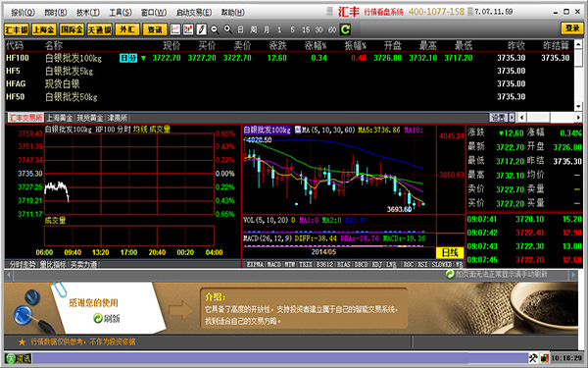The width and height of the screenshot is (588, 368).
Task: Open the 窗口(W) menu
Action: (x=154, y=13)
